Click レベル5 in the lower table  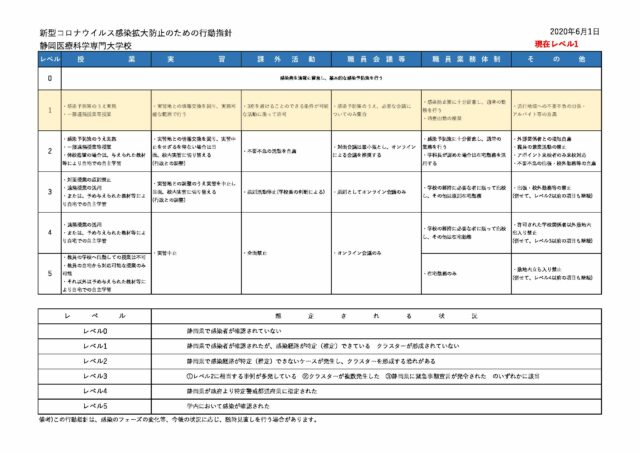click(93, 405)
